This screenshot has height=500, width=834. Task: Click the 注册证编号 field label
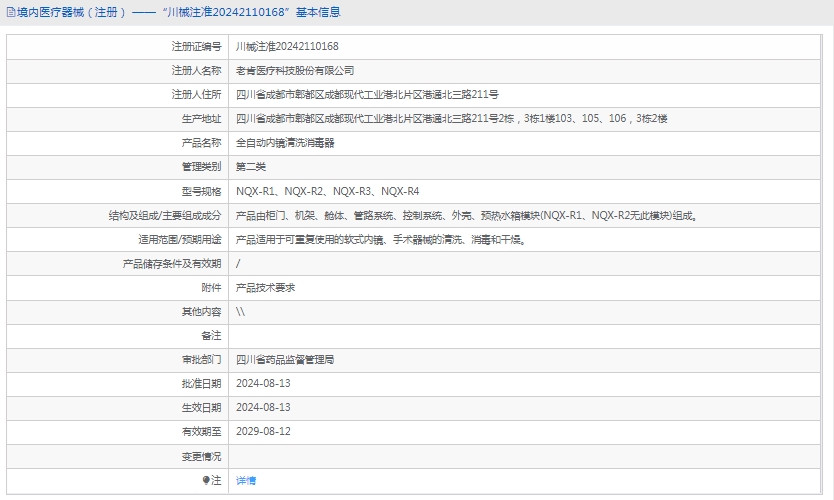(x=196, y=47)
